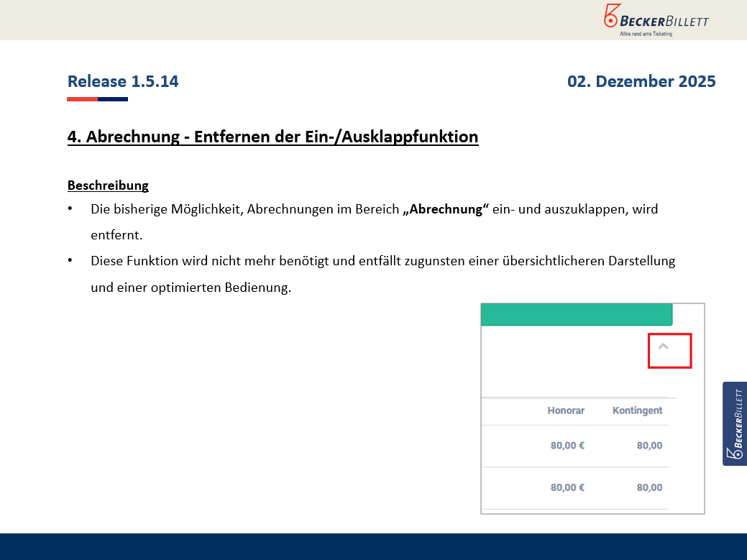Click the dark blue footer bar
The width and height of the screenshot is (747, 560).
pyautogui.click(x=373, y=546)
